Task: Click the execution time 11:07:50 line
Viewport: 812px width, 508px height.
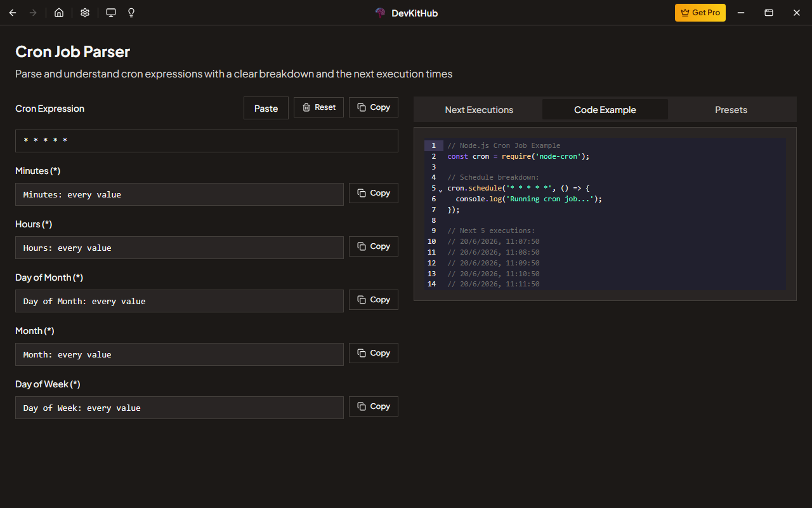Action: (494, 241)
